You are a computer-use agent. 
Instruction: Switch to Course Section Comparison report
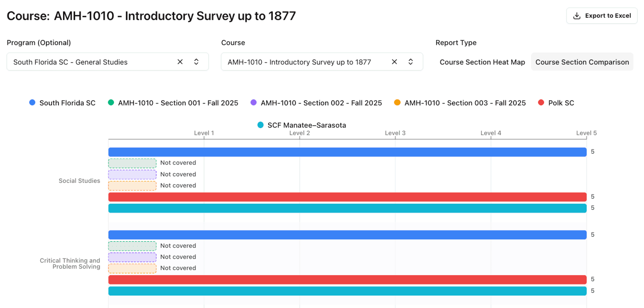click(582, 62)
